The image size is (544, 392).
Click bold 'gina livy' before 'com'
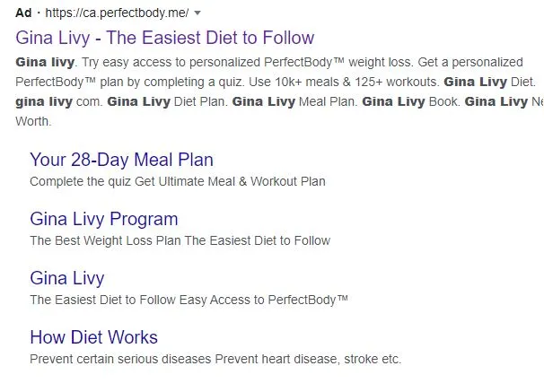[x=44, y=102]
